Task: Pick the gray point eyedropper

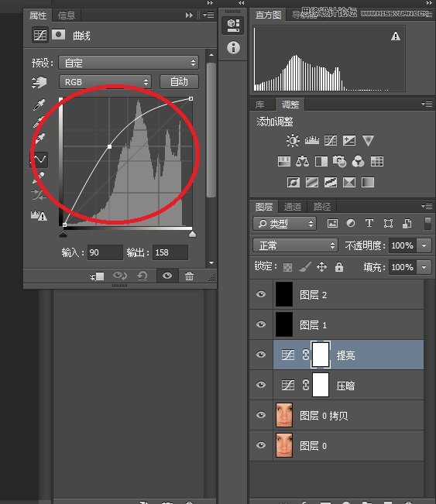Action: (x=39, y=122)
